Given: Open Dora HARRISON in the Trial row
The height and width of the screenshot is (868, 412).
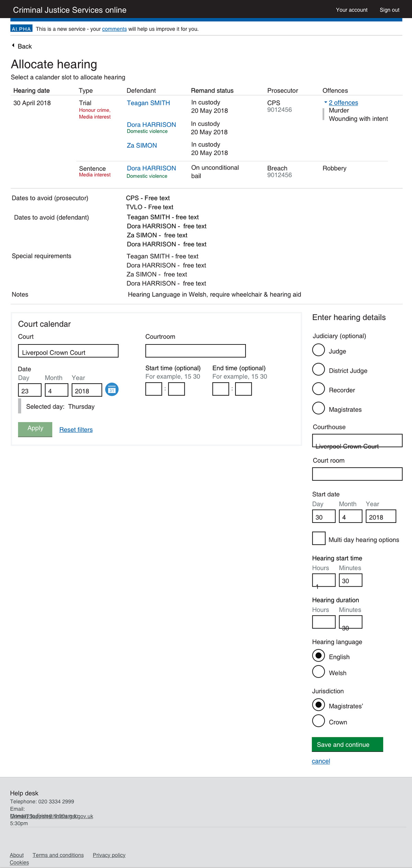Looking at the screenshot, I should click(x=151, y=125).
